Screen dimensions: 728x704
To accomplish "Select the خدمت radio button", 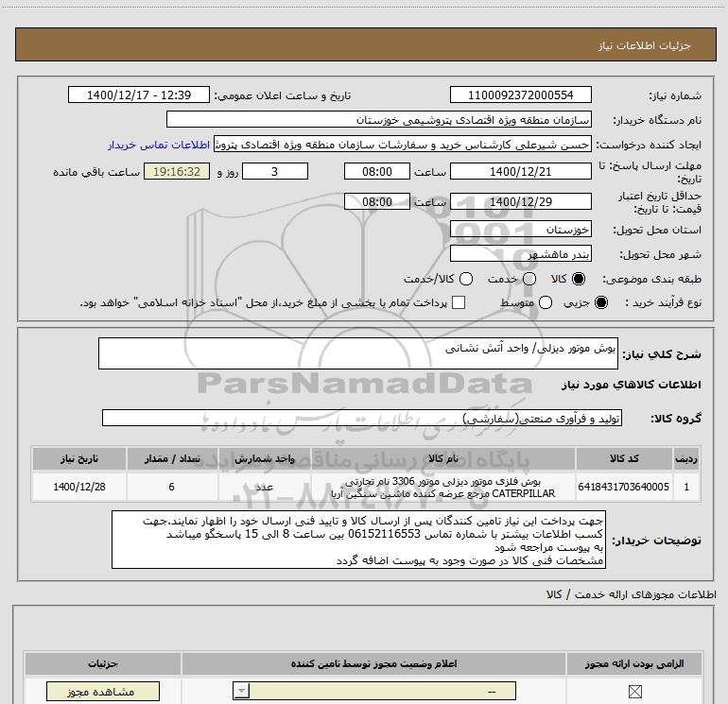I will tap(529, 279).
